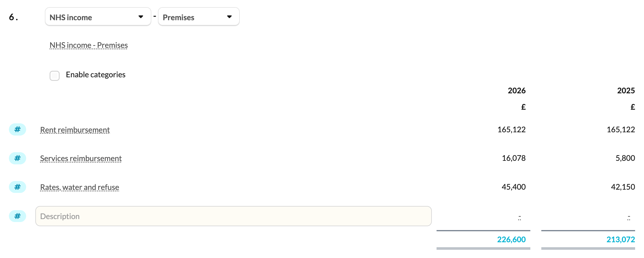Click the NHS income - Premises heading
The width and height of the screenshot is (644, 258).
coord(88,45)
